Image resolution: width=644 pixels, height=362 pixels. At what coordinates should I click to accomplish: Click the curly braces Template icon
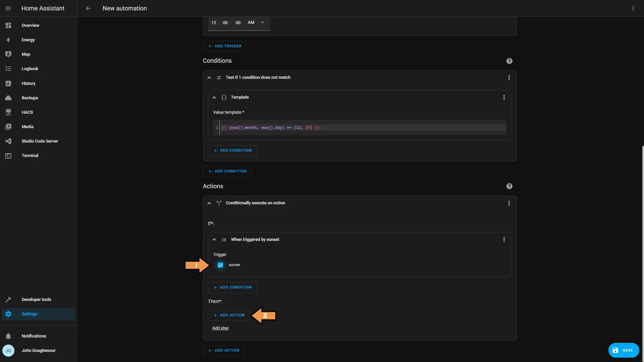point(224,98)
